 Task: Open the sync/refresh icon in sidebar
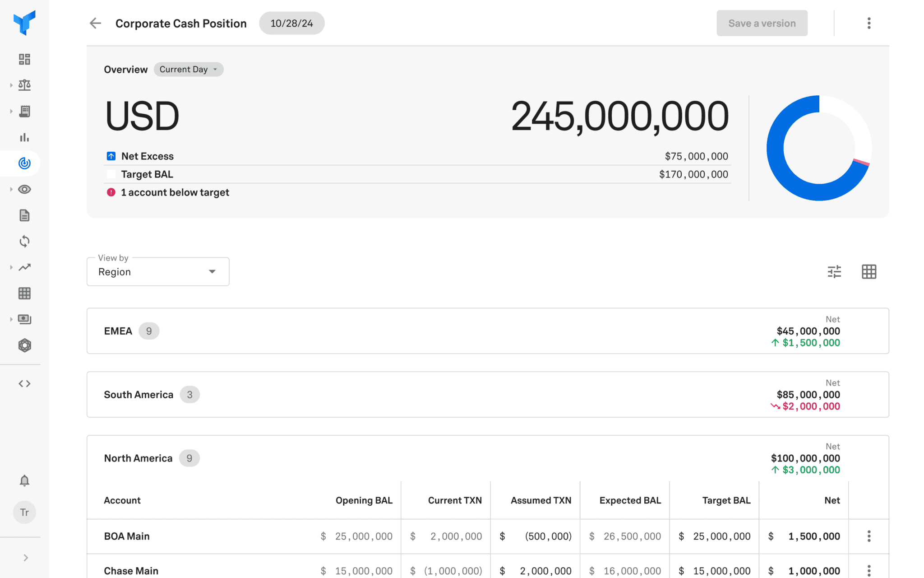point(24,241)
